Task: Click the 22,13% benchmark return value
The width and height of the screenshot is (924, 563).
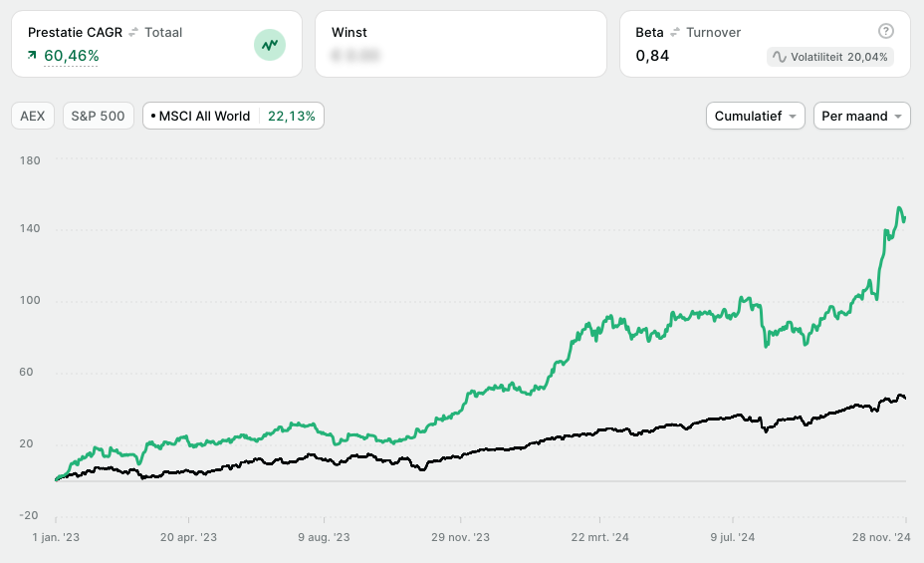Action: pyautogui.click(x=292, y=117)
